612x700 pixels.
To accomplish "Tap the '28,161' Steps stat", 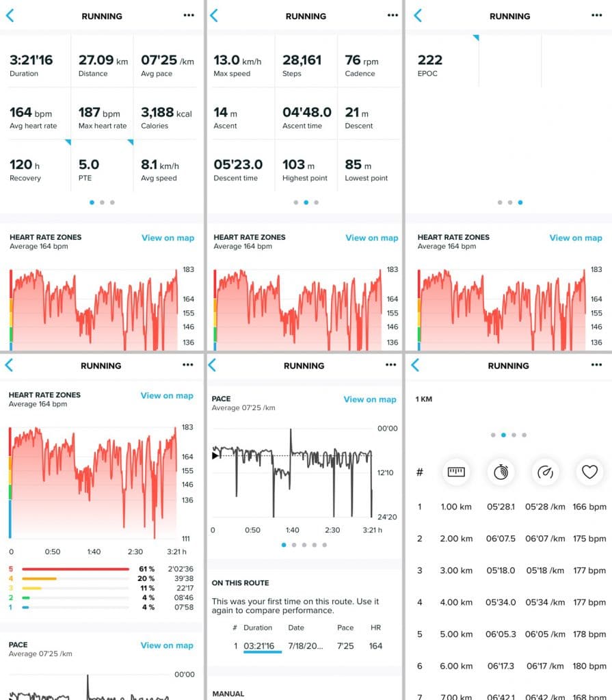I will pos(302,65).
